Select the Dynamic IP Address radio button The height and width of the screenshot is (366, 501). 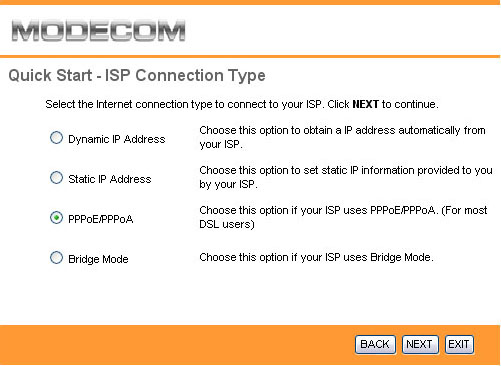coord(56,138)
